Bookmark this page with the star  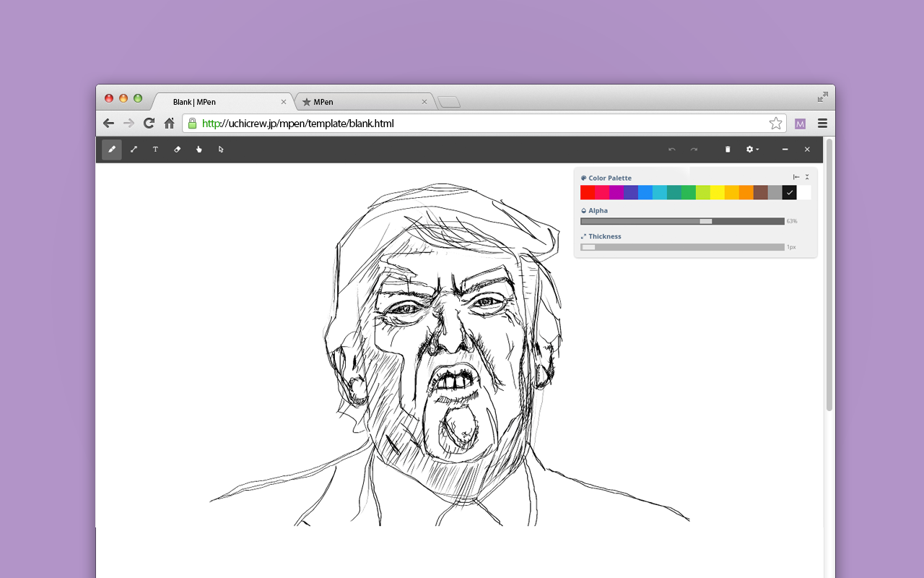point(776,124)
